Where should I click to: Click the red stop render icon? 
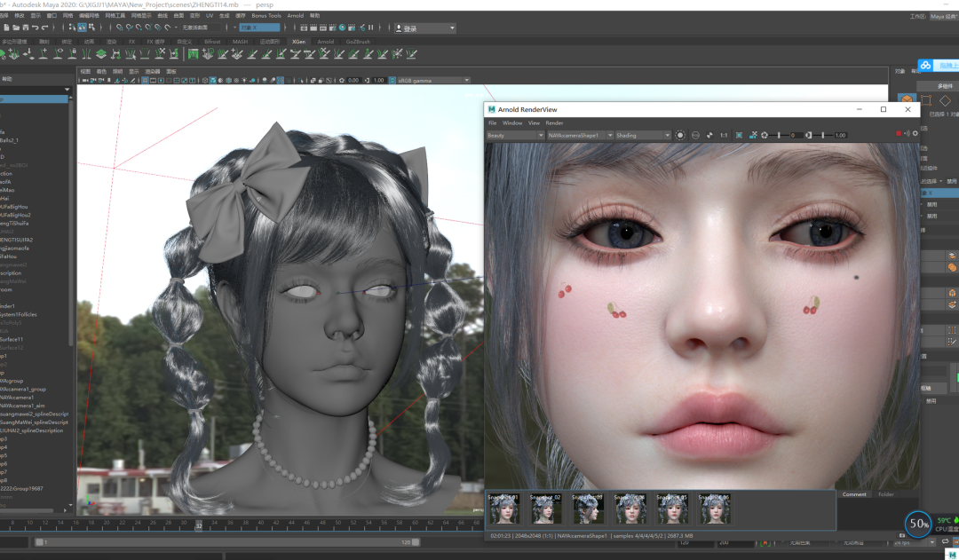(x=899, y=135)
